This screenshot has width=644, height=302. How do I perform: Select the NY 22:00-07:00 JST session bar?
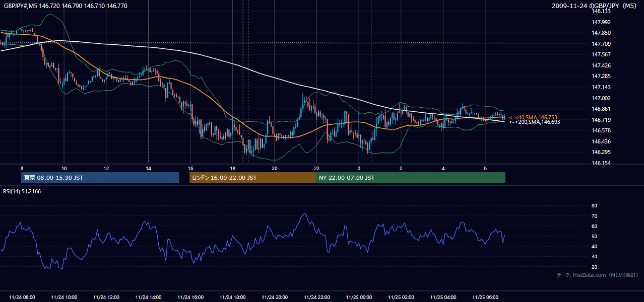(x=411, y=178)
